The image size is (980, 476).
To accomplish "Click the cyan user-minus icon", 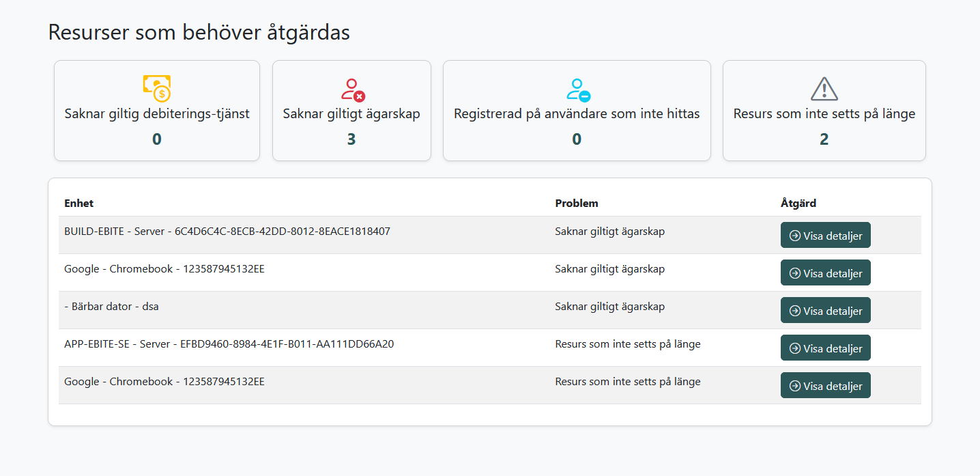I will (577, 89).
